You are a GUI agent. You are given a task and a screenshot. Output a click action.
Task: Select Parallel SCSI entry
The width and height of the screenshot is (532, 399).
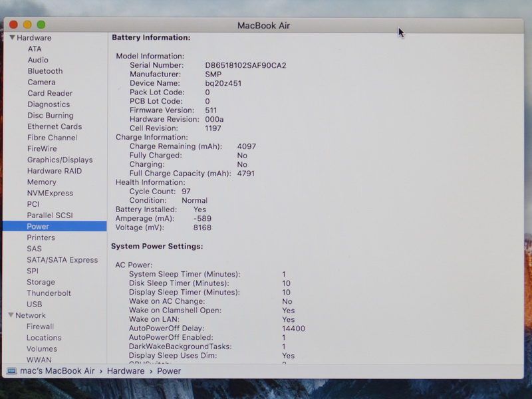(x=49, y=215)
